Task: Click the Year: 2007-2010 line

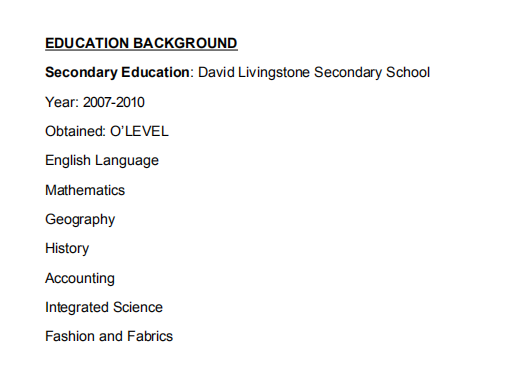Action: [x=95, y=102]
